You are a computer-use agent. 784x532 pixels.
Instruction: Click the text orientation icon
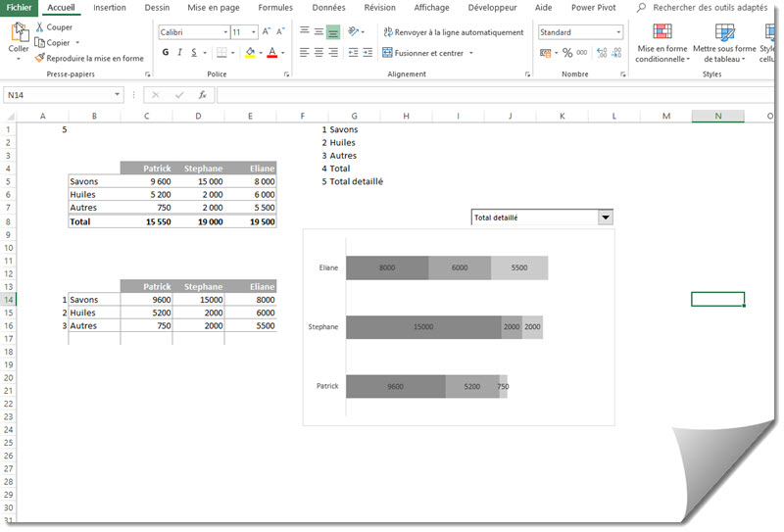pyautogui.click(x=354, y=31)
